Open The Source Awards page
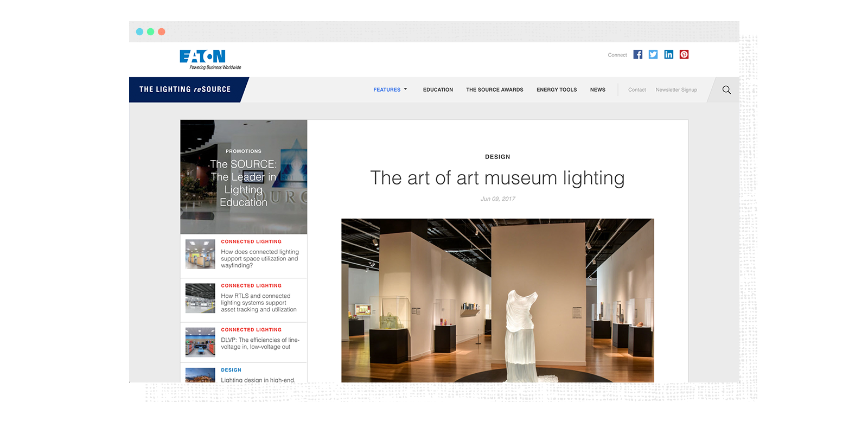 494,90
